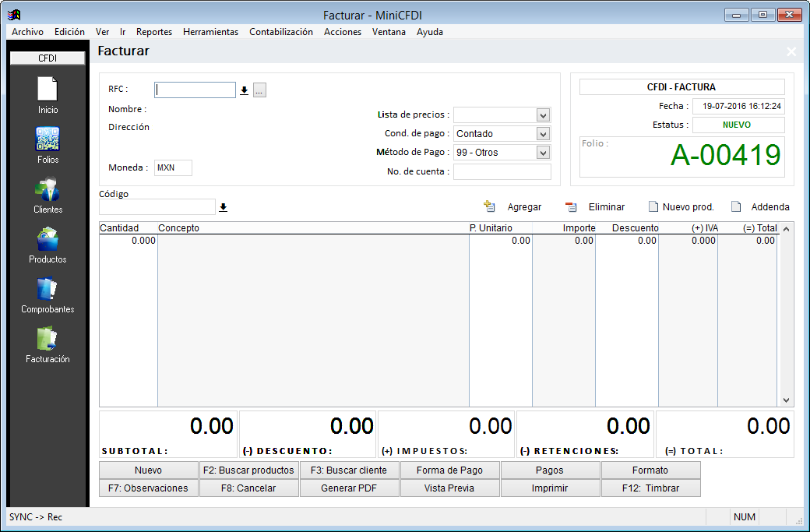Open the Edición menu
This screenshot has width=810, height=532.
(x=70, y=32)
